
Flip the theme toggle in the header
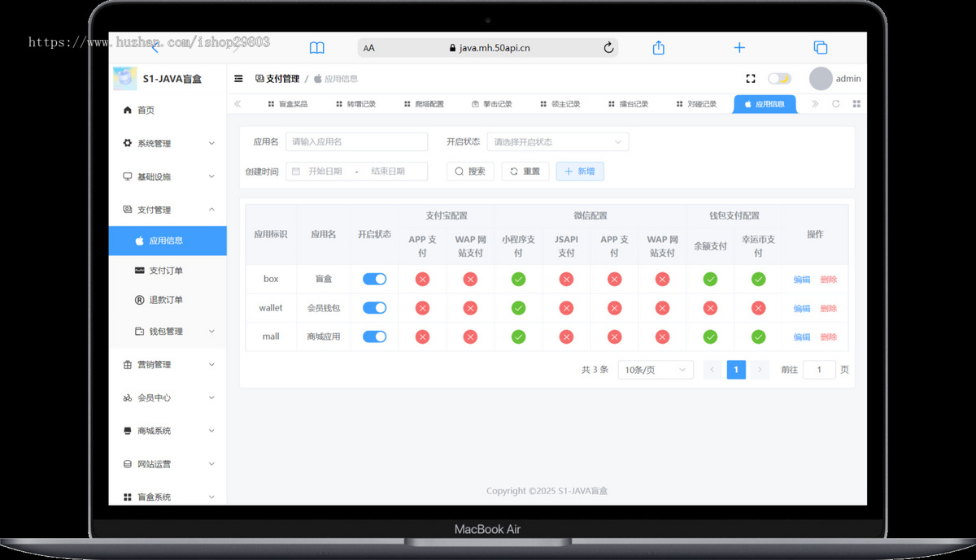coord(779,77)
